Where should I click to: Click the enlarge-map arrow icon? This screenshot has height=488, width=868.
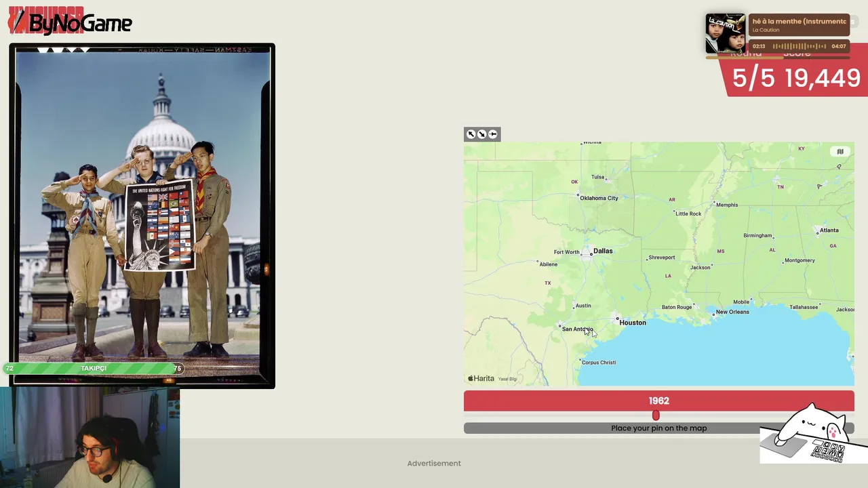tap(471, 134)
